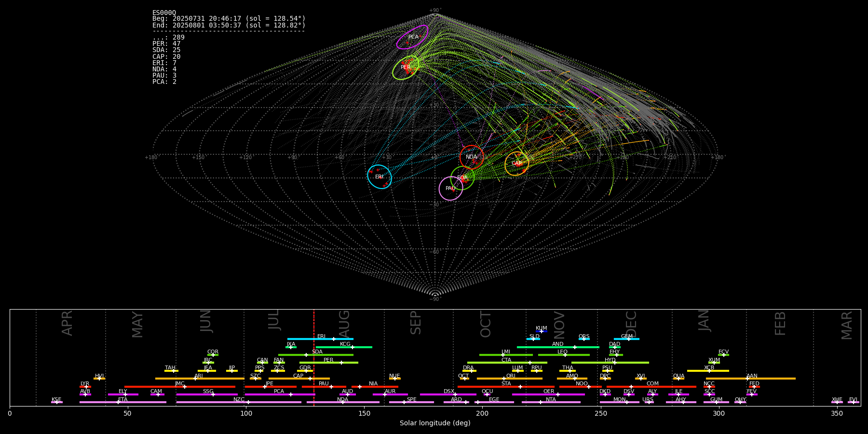Select the SLD shower label in timeline

tap(534, 337)
